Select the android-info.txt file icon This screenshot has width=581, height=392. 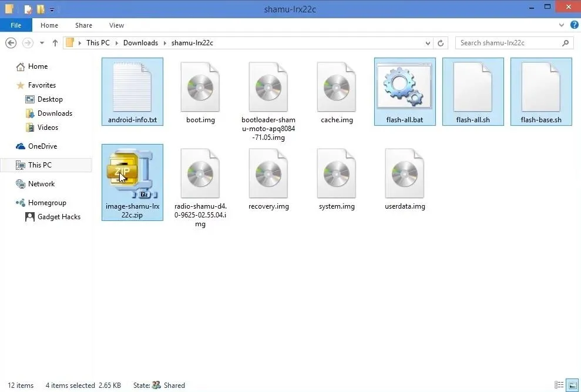[x=132, y=88]
